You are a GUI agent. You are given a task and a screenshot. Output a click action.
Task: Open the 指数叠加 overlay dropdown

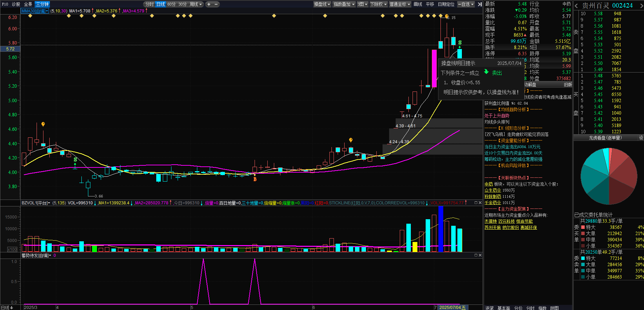coord(344,4)
